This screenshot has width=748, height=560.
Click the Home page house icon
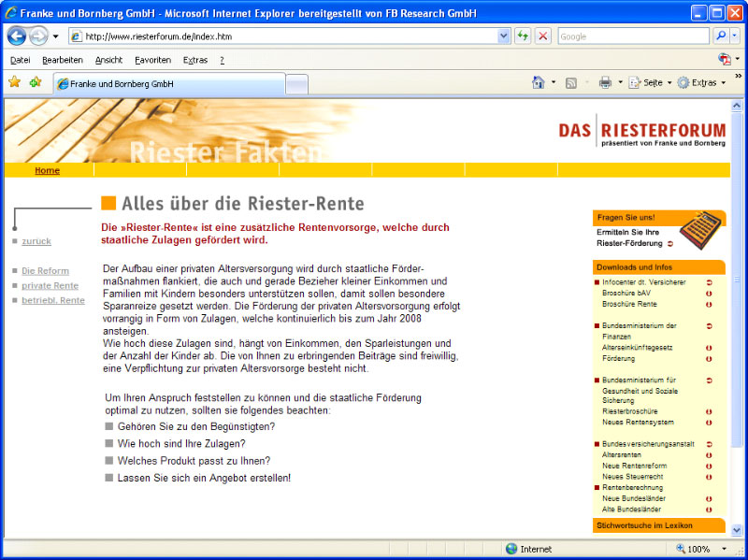pyautogui.click(x=539, y=82)
